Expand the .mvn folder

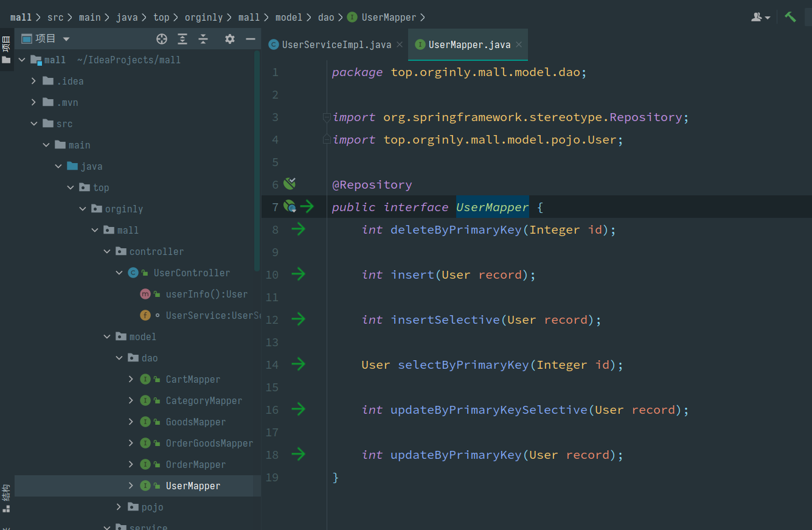pos(34,102)
